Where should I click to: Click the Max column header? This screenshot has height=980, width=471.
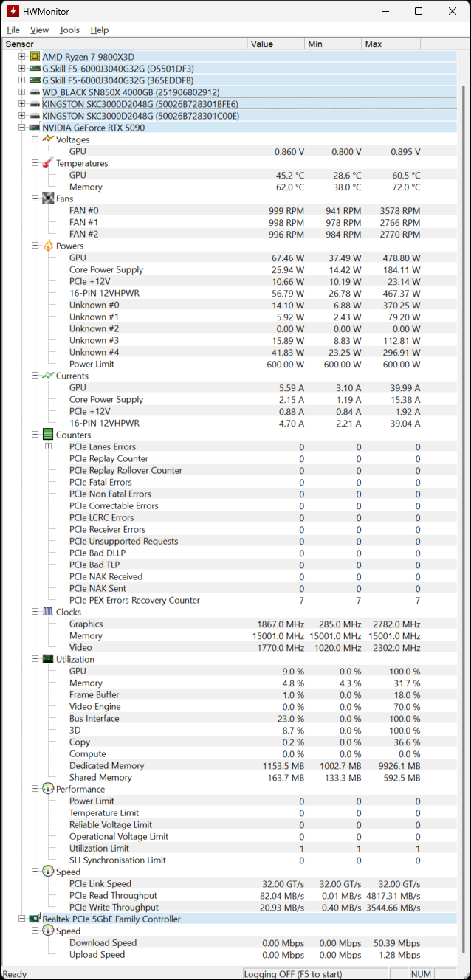point(391,44)
